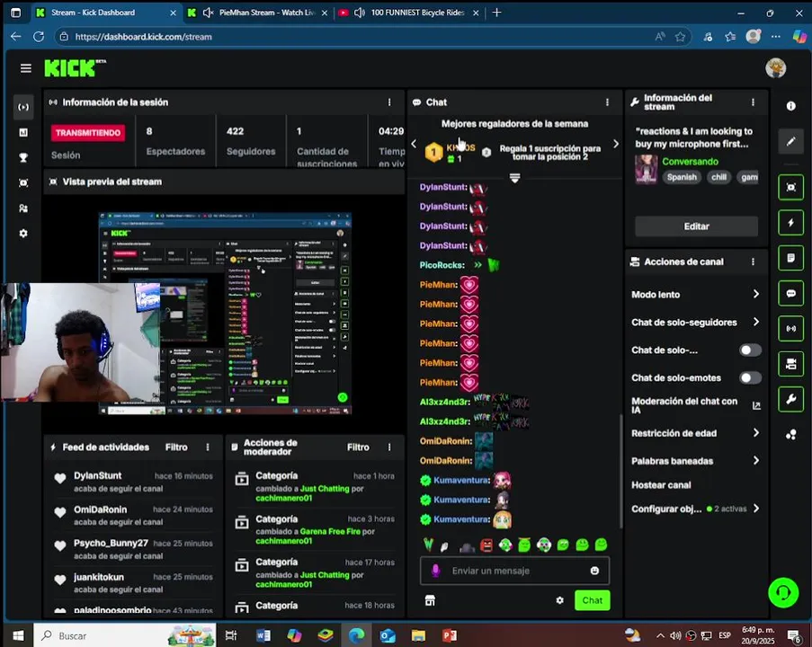The width and height of the screenshot is (812, 647).
Task: Collapse the top gifters banner chevron
Action: click(514, 178)
